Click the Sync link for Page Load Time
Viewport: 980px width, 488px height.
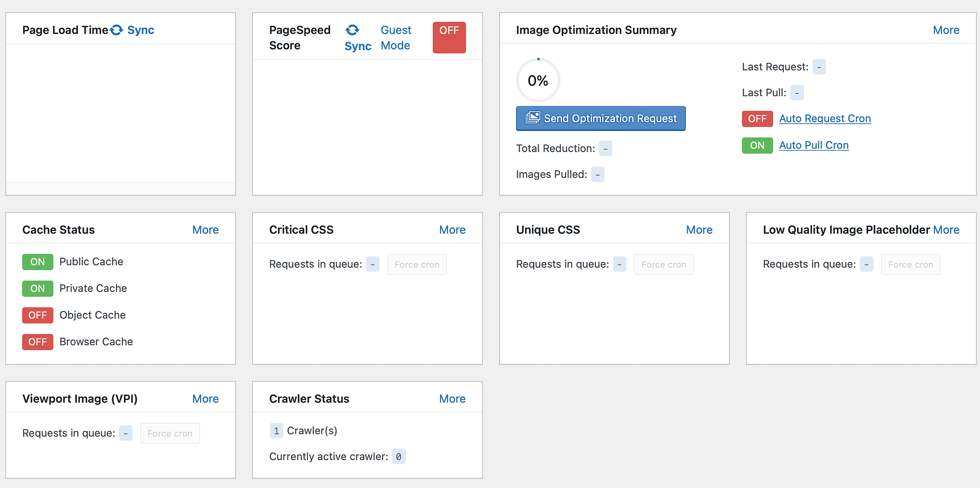pos(141,30)
